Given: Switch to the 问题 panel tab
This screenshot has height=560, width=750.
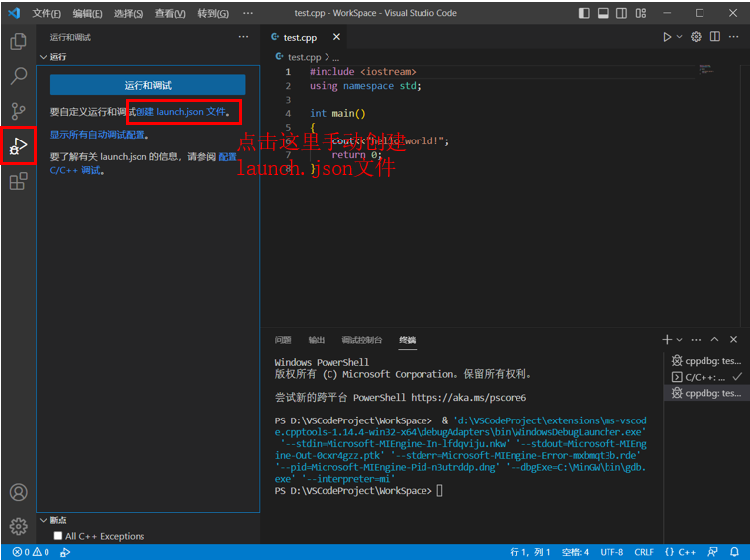Looking at the screenshot, I should point(283,340).
